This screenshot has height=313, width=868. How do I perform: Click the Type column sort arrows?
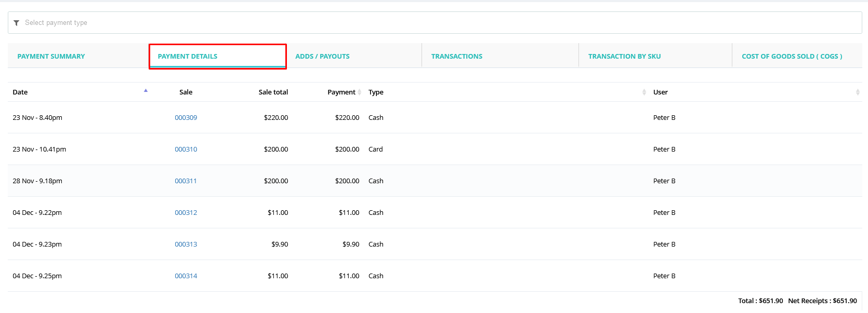(x=644, y=92)
